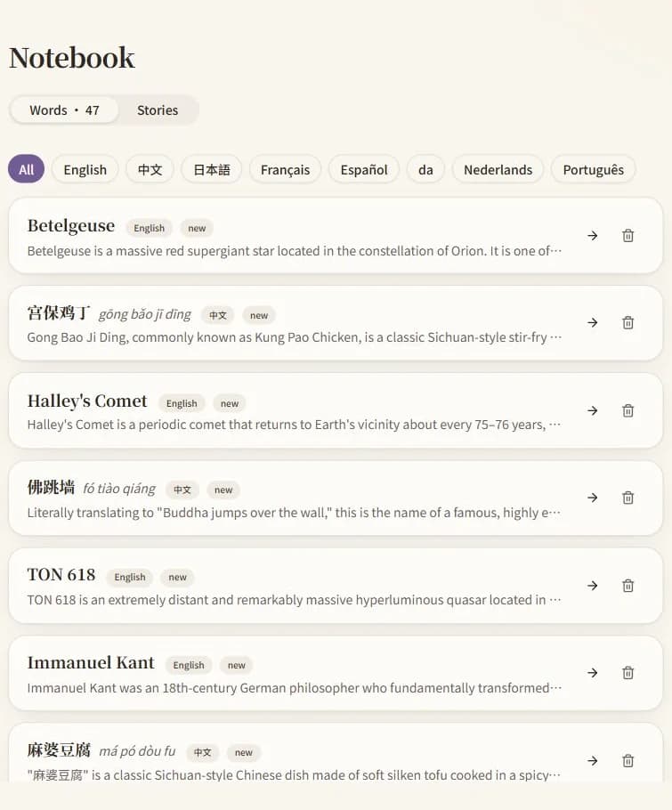Click the English tag on Immanuel Kant
Viewport: 672px width, 810px height.
tap(189, 665)
